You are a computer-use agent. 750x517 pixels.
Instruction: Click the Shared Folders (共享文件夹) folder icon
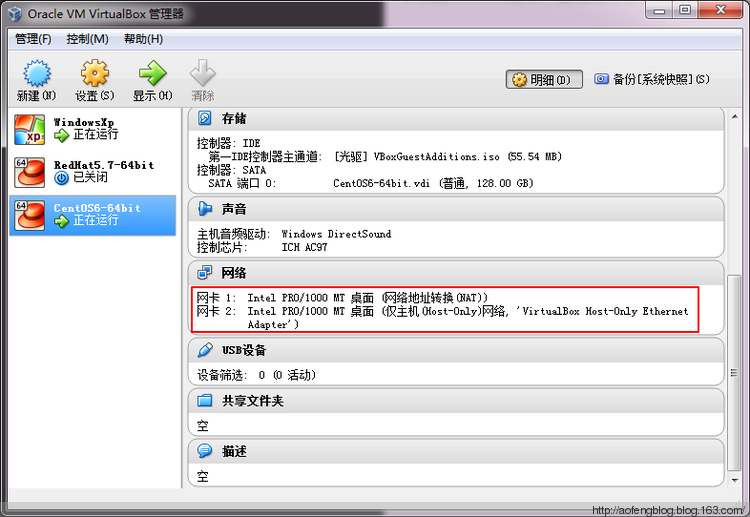(x=205, y=400)
